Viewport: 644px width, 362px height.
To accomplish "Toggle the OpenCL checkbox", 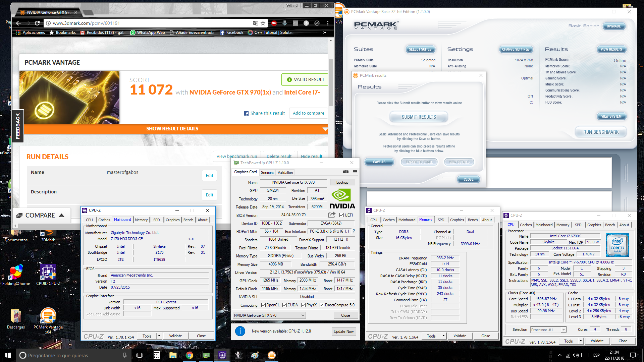I will [x=263, y=305].
